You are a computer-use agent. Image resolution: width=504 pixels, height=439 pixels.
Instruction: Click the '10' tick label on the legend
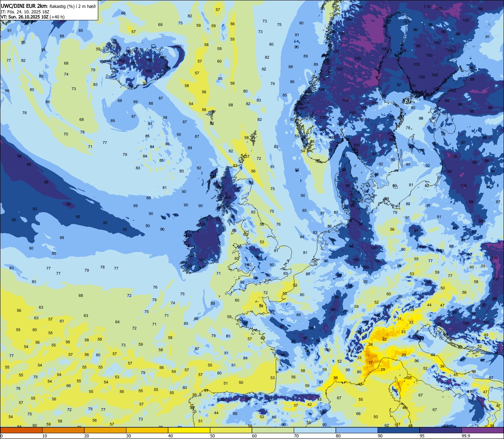tap(44, 436)
